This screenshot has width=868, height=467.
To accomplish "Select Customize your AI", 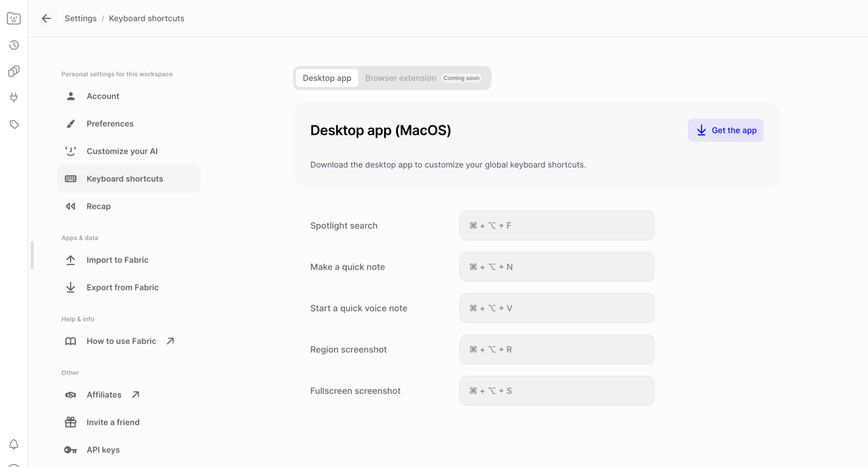I will pyautogui.click(x=129, y=151).
